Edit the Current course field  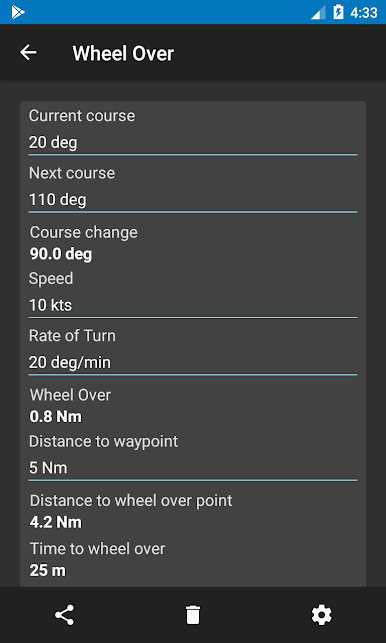pyautogui.click(x=193, y=143)
